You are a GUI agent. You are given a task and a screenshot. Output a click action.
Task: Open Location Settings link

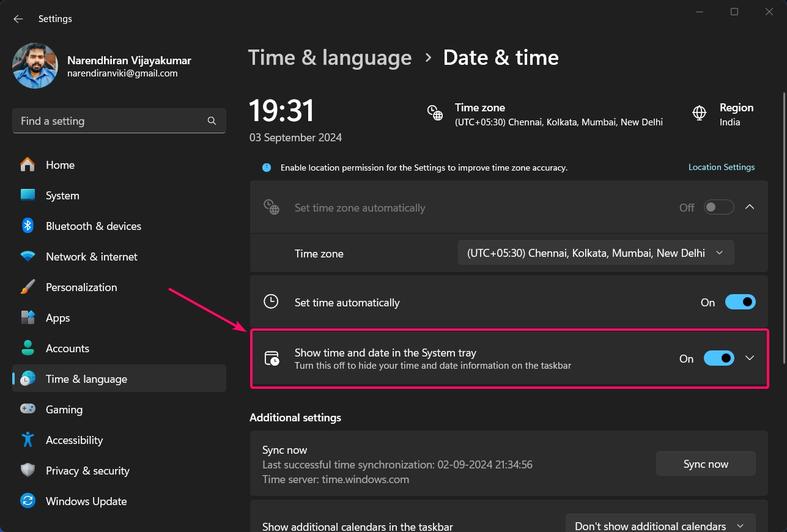tap(722, 167)
